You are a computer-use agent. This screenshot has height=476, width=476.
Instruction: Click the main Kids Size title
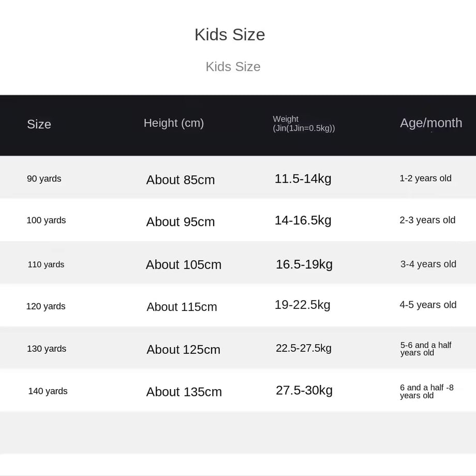[x=230, y=35]
